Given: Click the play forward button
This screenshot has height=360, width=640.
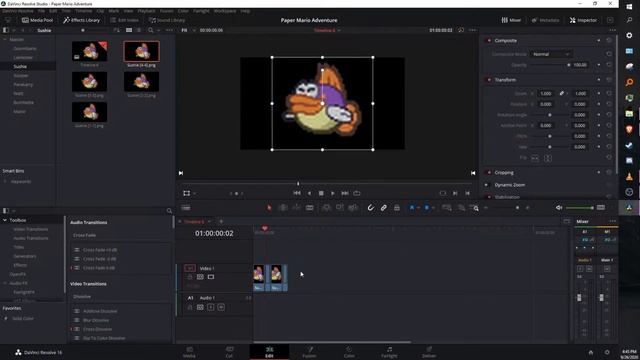Looking at the screenshot, I should pyautogui.click(x=333, y=193).
